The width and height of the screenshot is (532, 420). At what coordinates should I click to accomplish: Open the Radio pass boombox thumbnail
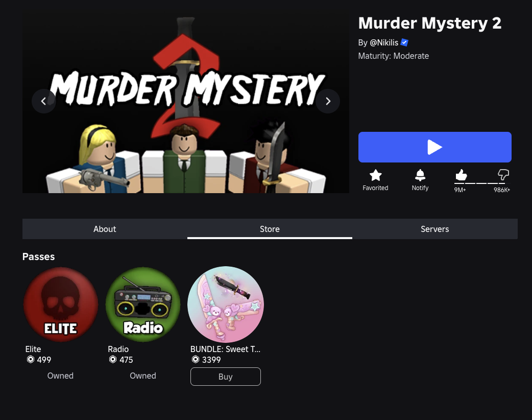[143, 304]
